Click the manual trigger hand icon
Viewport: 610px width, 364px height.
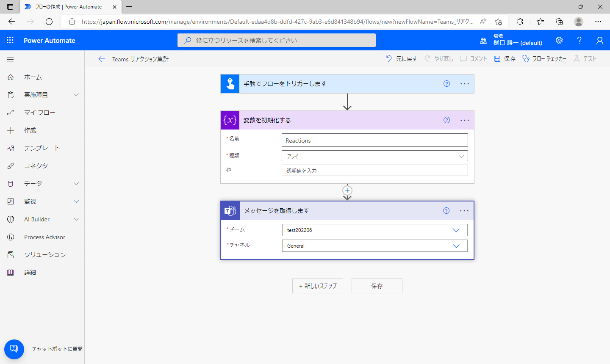[230, 84]
